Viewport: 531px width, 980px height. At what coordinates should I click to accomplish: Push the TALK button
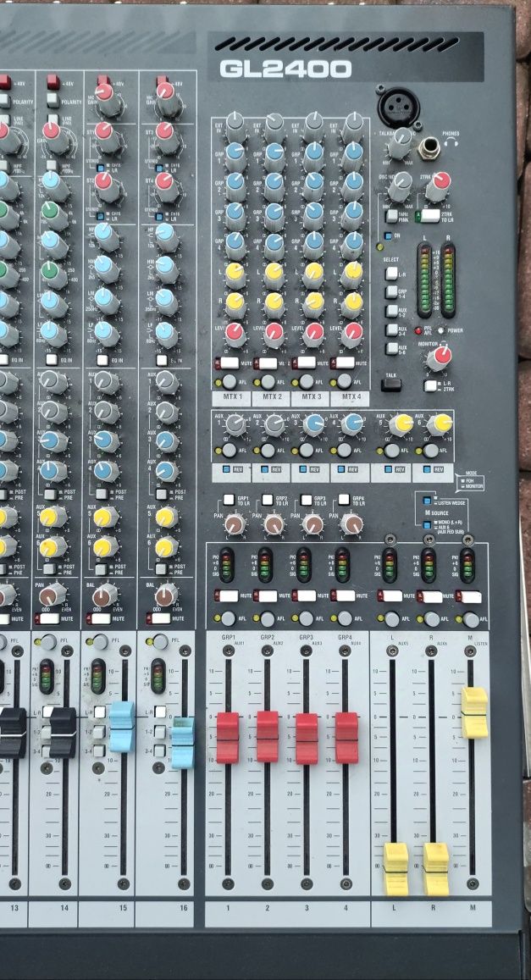click(x=391, y=385)
